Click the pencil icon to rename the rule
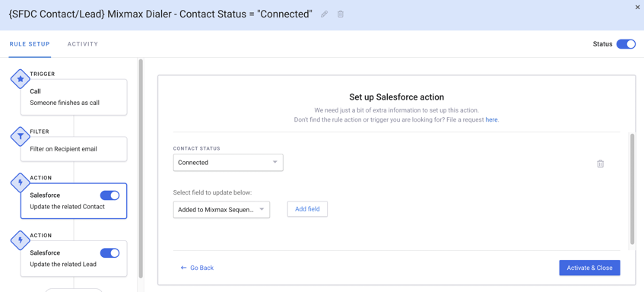Viewport: 644px width, 292px height. 325,14
